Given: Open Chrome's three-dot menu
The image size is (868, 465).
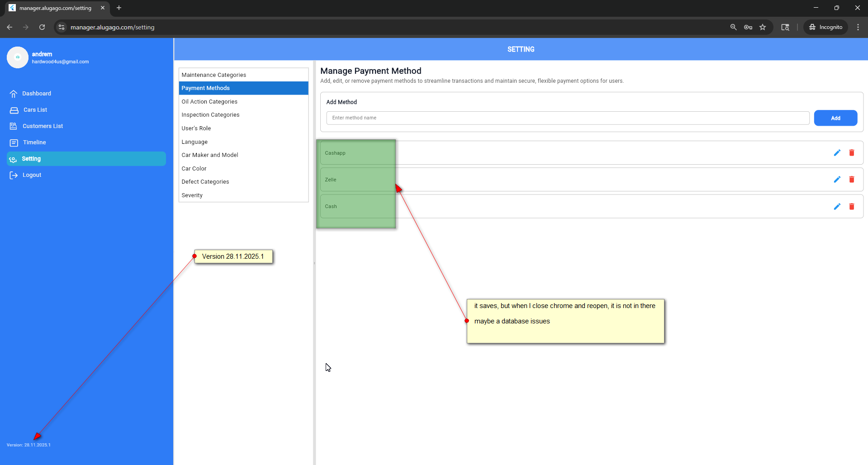Looking at the screenshot, I should [x=858, y=27].
